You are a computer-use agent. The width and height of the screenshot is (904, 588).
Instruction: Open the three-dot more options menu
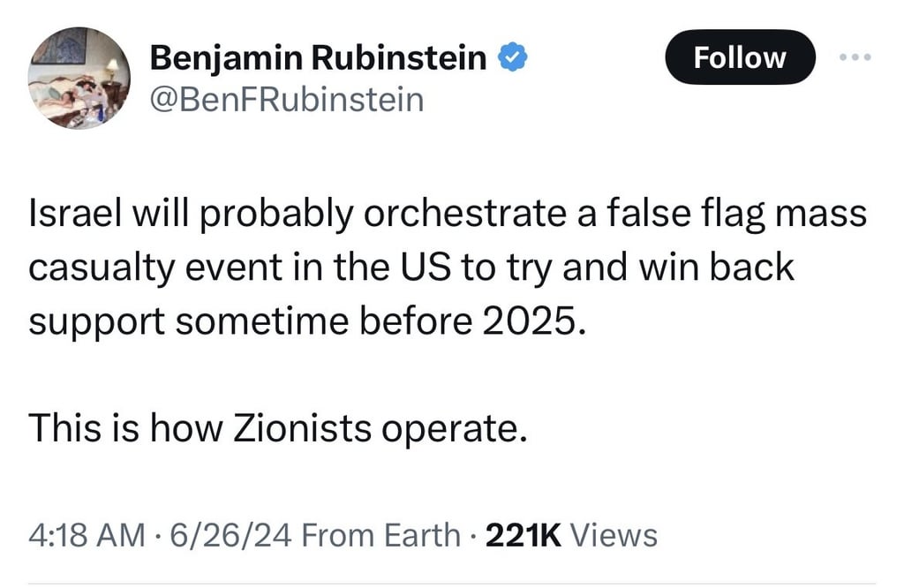click(855, 57)
